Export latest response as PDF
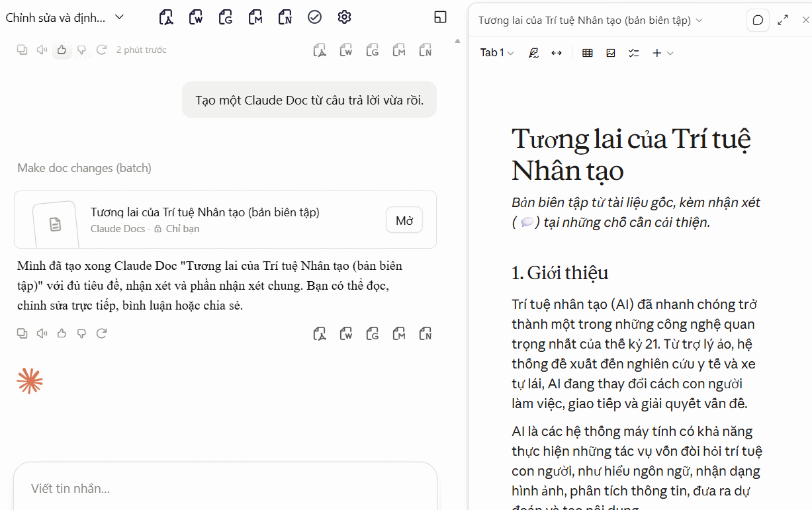Viewport: 812px width, 510px height. 320,333
